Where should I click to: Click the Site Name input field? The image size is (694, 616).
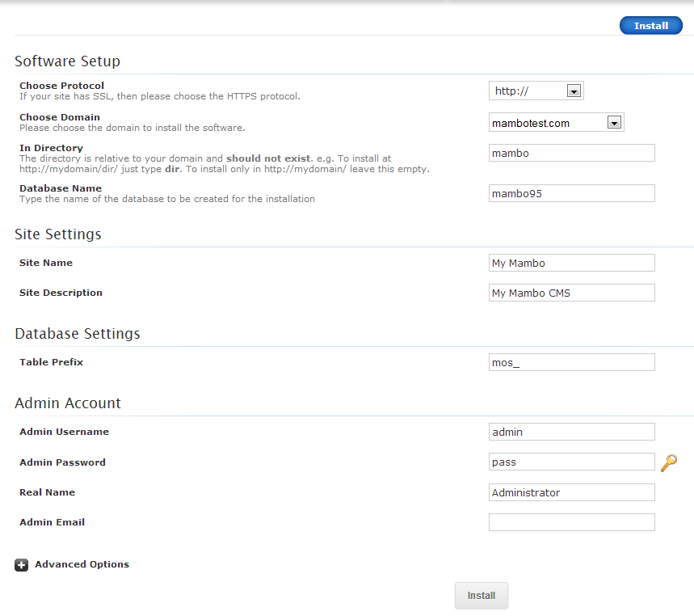click(x=571, y=263)
